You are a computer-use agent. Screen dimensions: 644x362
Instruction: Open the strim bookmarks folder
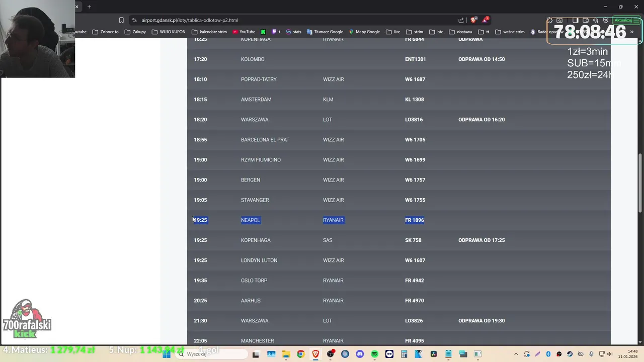pos(415,32)
